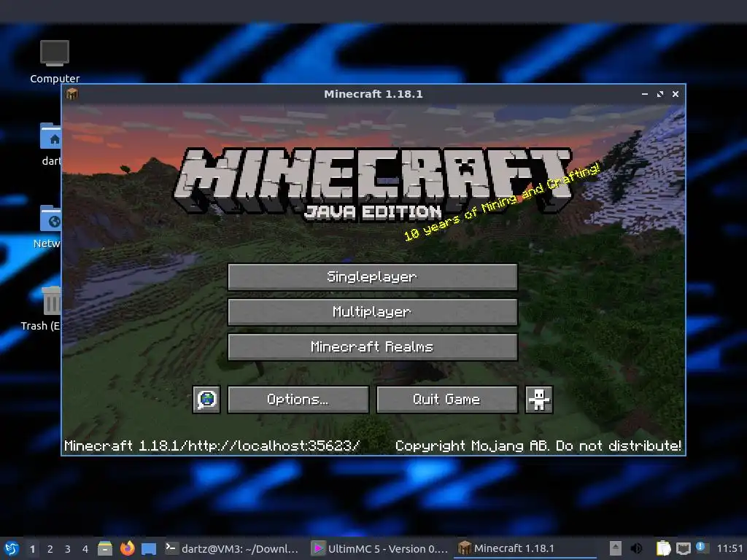Start a Singleplayer game
Image resolution: width=747 pixels, height=560 pixels.
click(373, 276)
